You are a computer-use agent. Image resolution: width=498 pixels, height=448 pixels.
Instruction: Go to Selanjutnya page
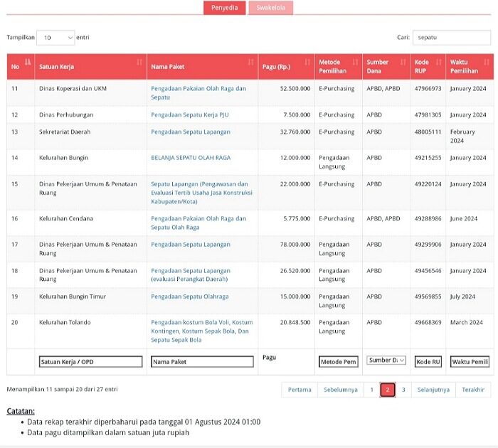coord(433,390)
